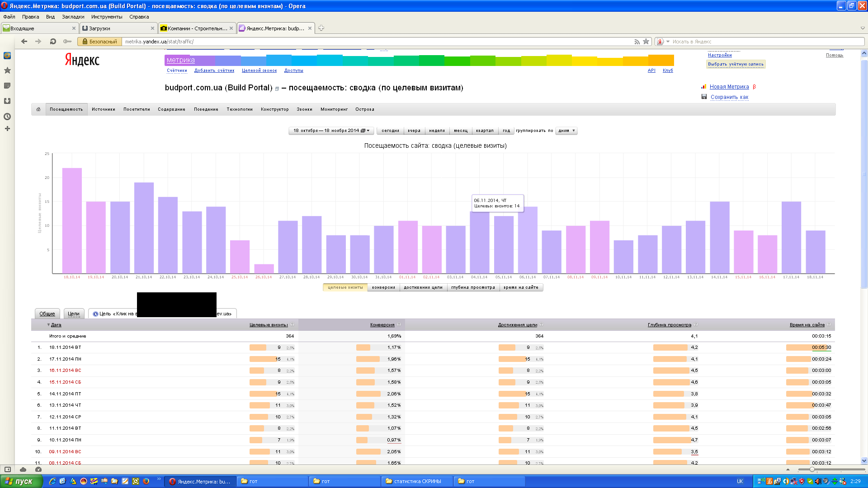This screenshot has height=488, width=868.
Task: Open RSS feed icon in address bar
Action: [637, 42]
